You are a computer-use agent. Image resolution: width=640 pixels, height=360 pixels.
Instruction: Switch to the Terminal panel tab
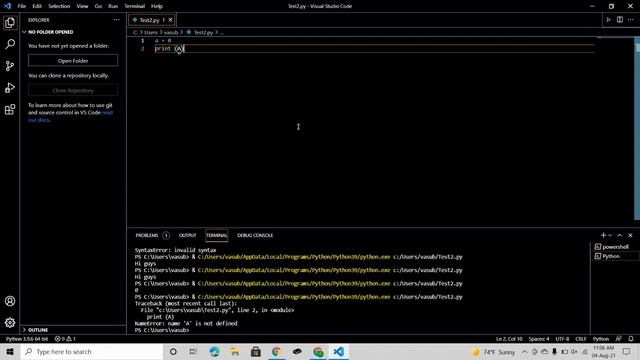[x=216, y=236]
